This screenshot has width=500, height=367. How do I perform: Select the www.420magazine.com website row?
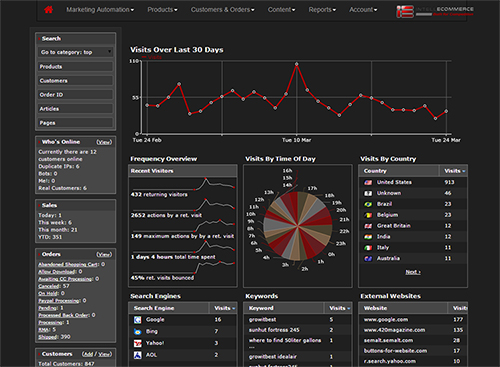coord(413,330)
